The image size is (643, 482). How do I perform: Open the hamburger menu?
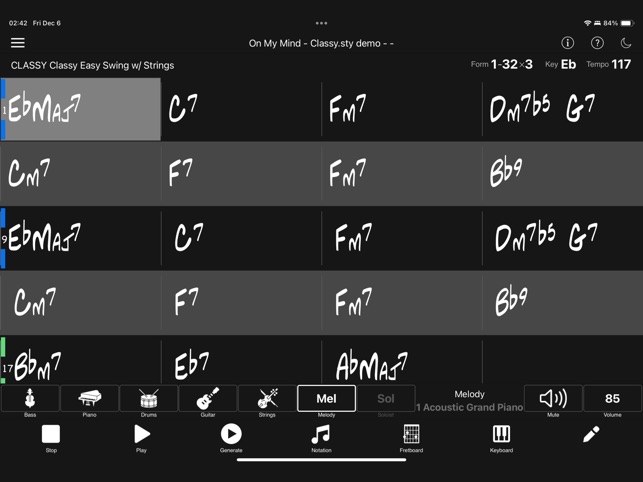[x=18, y=43]
